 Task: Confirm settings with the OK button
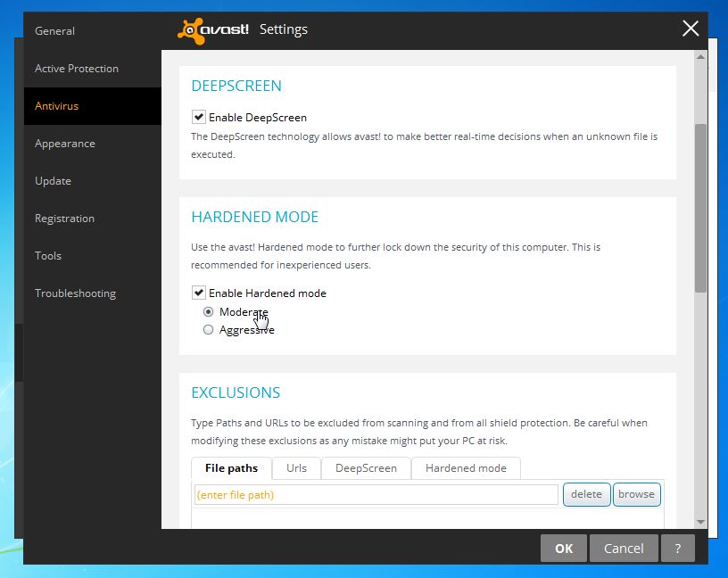pos(564,549)
